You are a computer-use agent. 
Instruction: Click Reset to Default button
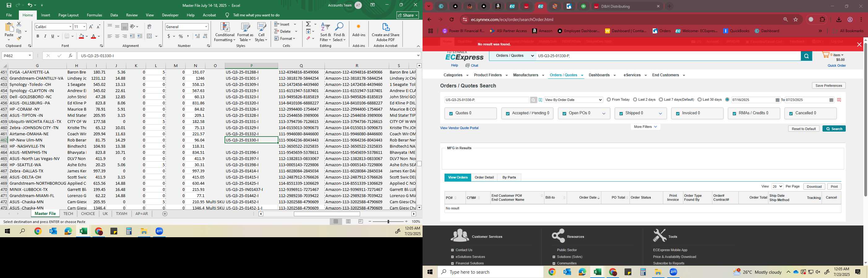pyautogui.click(x=804, y=129)
